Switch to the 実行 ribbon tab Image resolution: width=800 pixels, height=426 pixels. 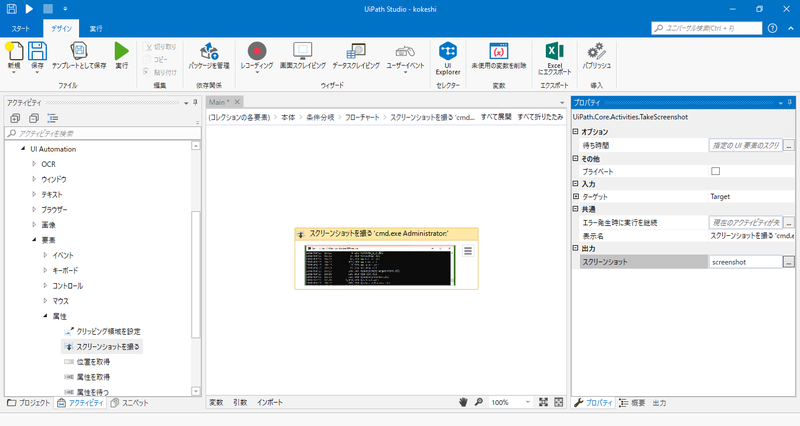[96, 29]
